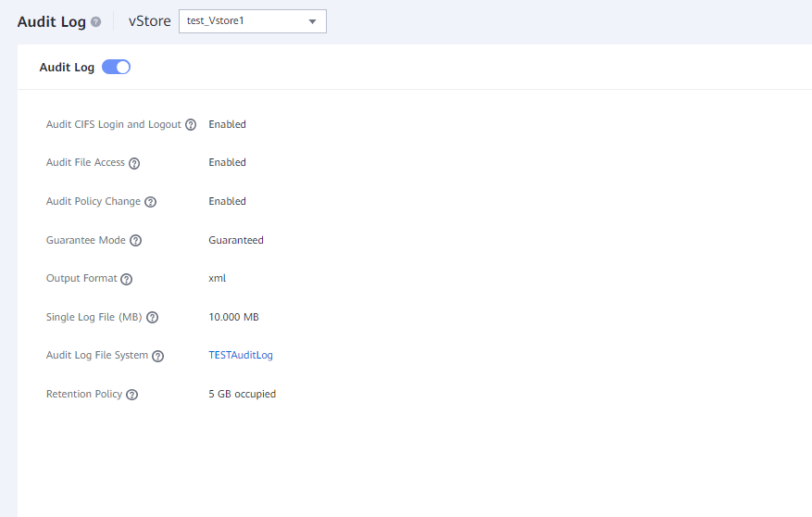Click the Guaranteed mode value
This screenshot has width=812, height=517.
(236, 240)
